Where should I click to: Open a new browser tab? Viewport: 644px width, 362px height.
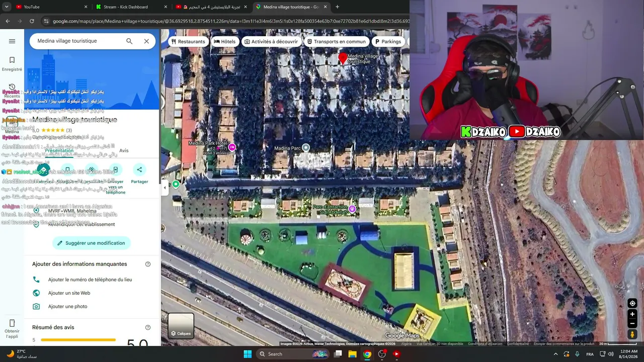click(337, 7)
